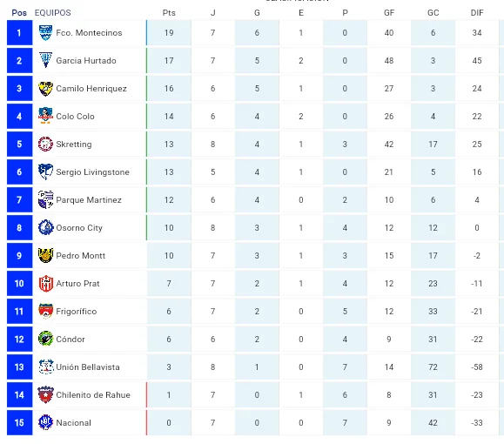Viewport: 504px width, 444px height.
Task: Select the Sergio Livingstone crest
Action: pyautogui.click(x=45, y=172)
